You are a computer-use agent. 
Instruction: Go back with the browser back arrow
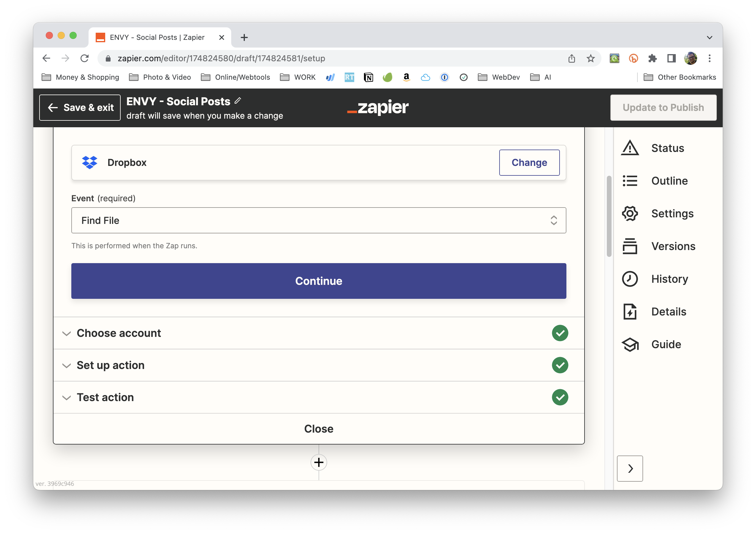pos(46,58)
